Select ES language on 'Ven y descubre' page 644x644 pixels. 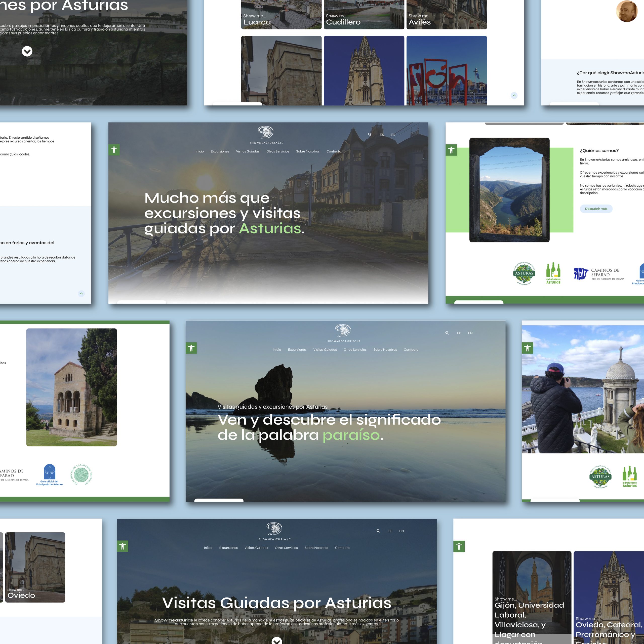459,333
